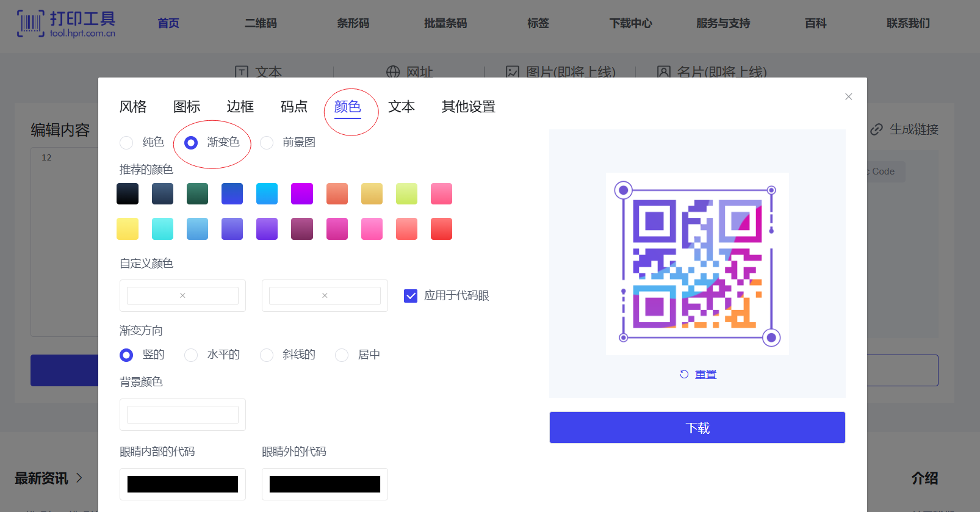This screenshot has width=980, height=512.
Task: Pick the light blue second-row swatch
Action: click(x=197, y=229)
